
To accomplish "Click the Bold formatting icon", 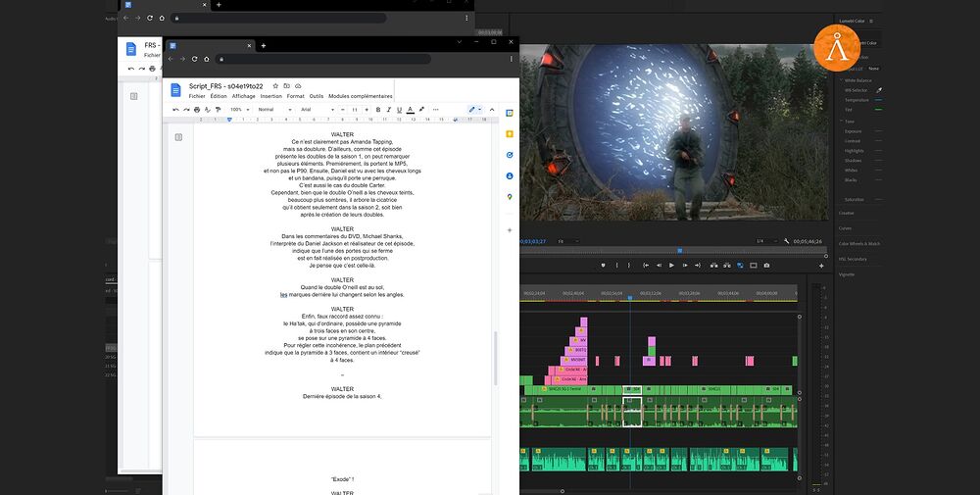I will coord(377,109).
